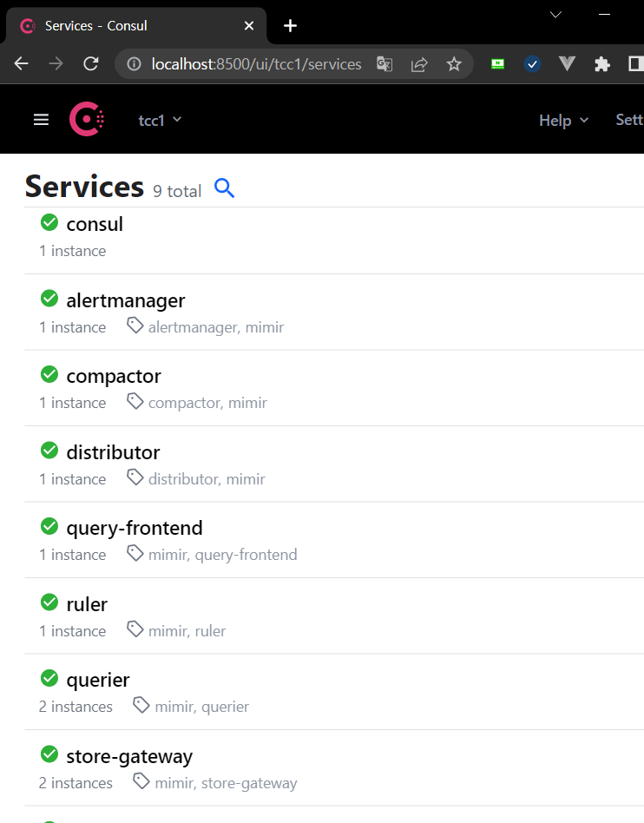Open the hamburger navigation menu
This screenshot has width=644, height=823.
coord(41,120)
